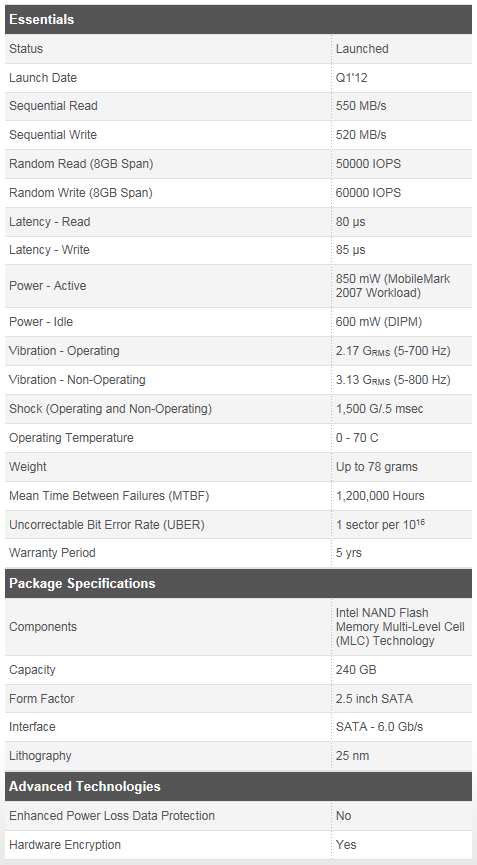Image resolution: width=477 pixels, height=865 pixels.
Task: Select the Latency - Read row label
Action: click(50, 222)
